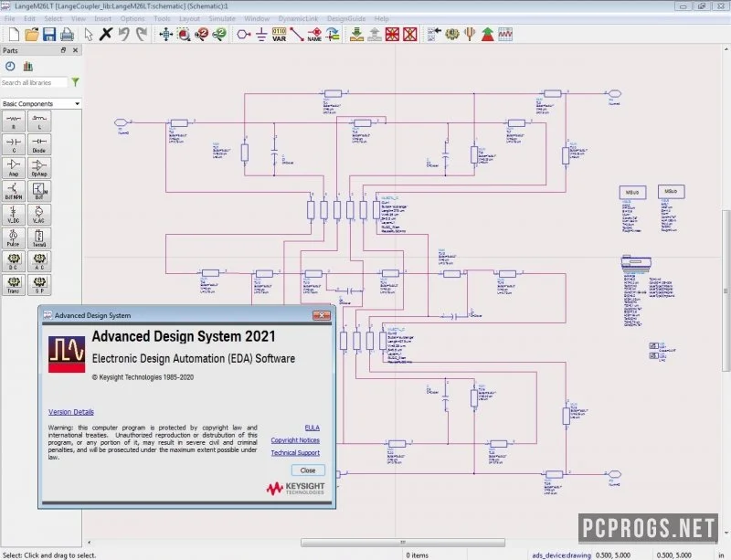Image resolution: width=731 pixels, height=560 pixels.
Task: Place a V_AC source
Action: 39,215
